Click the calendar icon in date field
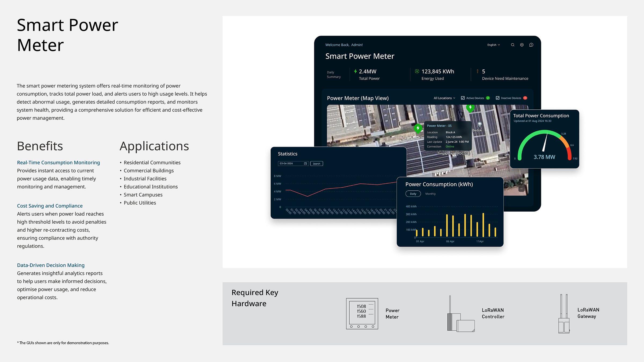Screen dimensions: 644x362 (x=305, y=164)
